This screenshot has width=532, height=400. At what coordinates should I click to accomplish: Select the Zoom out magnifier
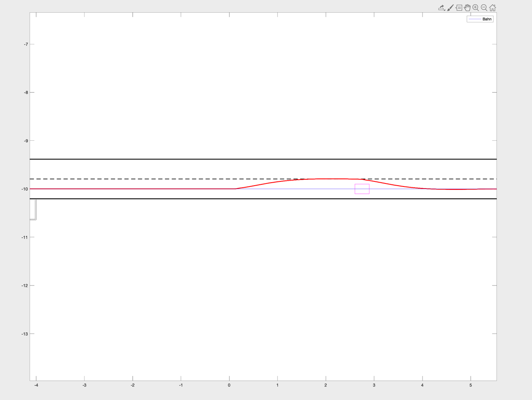(x=484, y=8)
